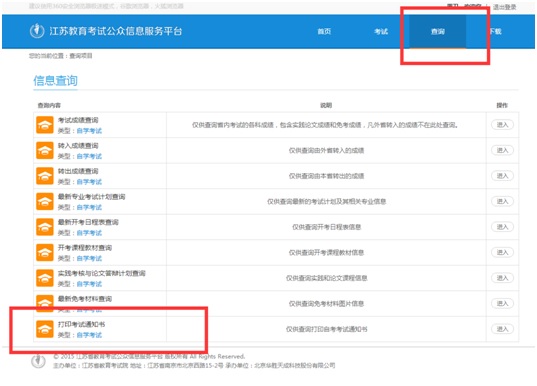Click 自学考试 type link under 转入成绩查询
The image size is (537, 386).
point(89,157)
